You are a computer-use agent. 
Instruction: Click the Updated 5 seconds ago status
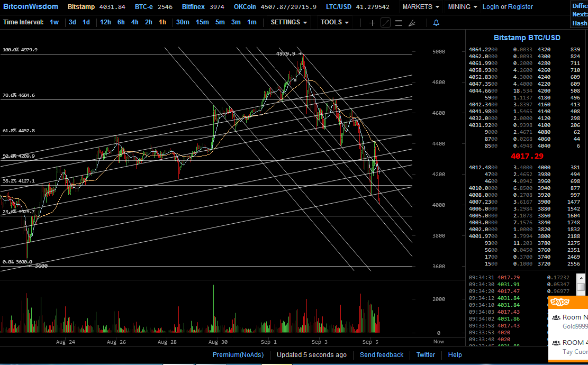[312, 354]
